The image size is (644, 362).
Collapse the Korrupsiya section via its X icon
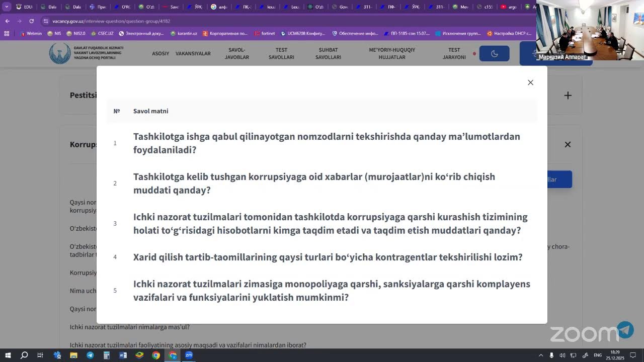click(568, 144)
